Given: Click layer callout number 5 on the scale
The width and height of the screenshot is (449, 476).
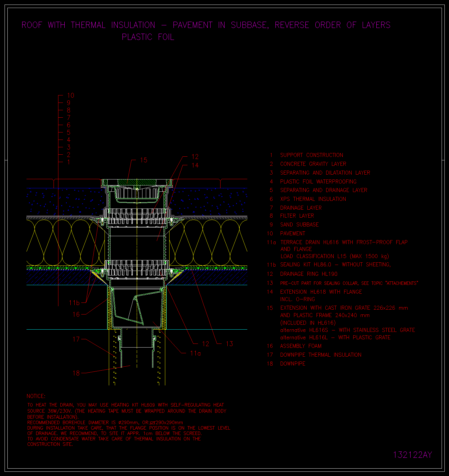Looking at the screenshot, I should pos(69,133).
